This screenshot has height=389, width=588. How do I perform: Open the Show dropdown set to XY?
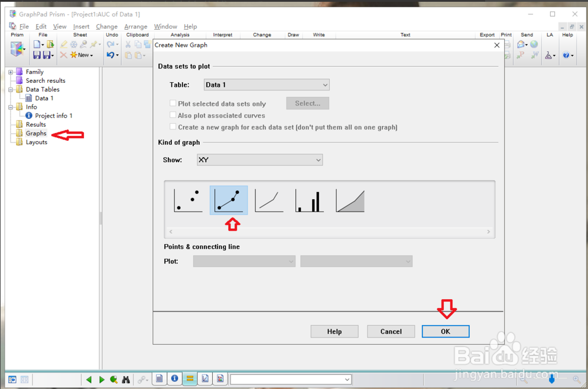coord(259,160)
